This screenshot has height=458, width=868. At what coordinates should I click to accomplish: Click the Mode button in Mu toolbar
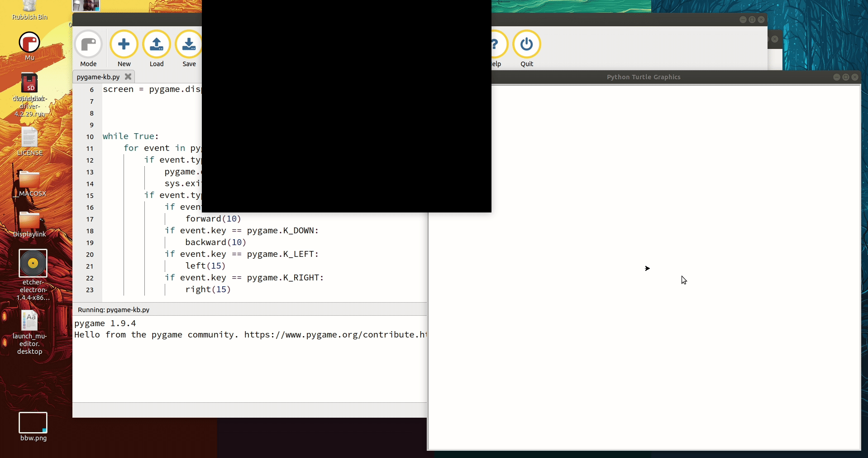coord(88,49)
